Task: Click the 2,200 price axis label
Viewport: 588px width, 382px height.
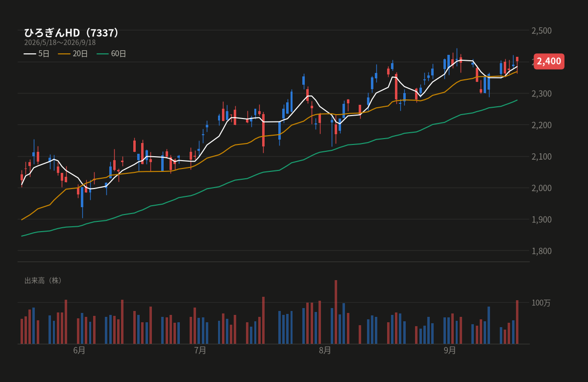Action: (541, 125)
